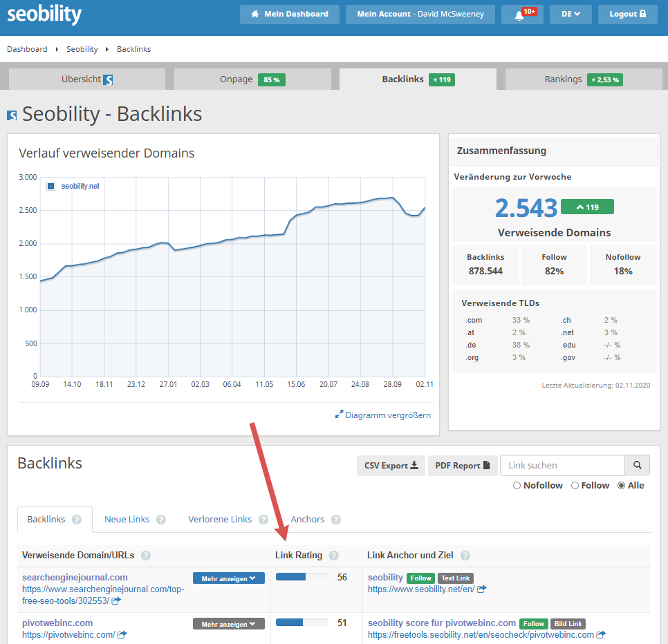Open the Anchors sub-tab
Image resolution: width=668 pixels, height=644 pixels.
(x=308, y=520)
